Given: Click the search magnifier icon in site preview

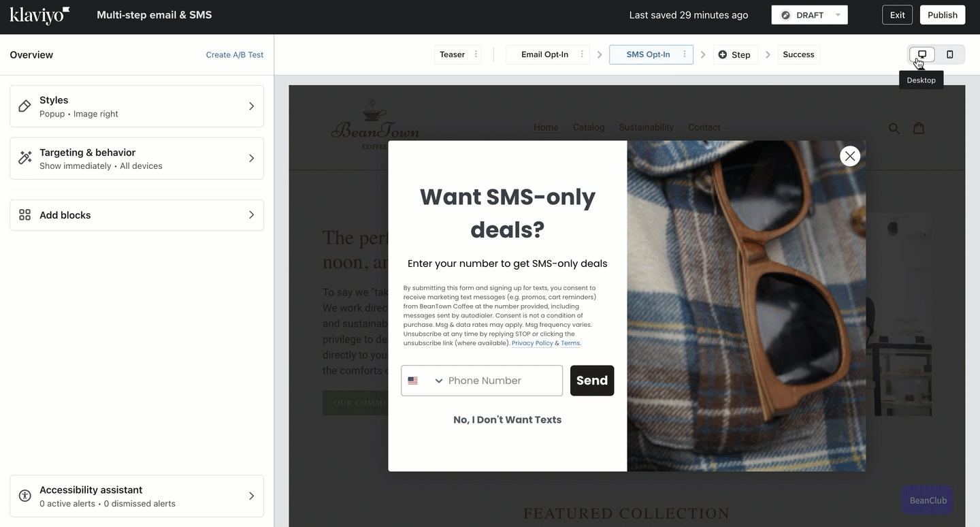Looking at the screenshot, I should (x=894, y=128).
